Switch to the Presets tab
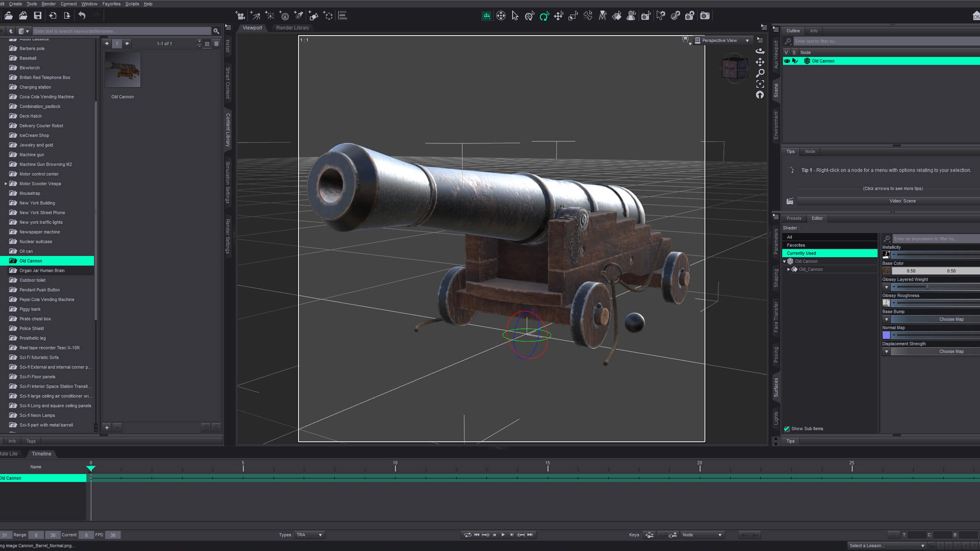 click(794, 218)
